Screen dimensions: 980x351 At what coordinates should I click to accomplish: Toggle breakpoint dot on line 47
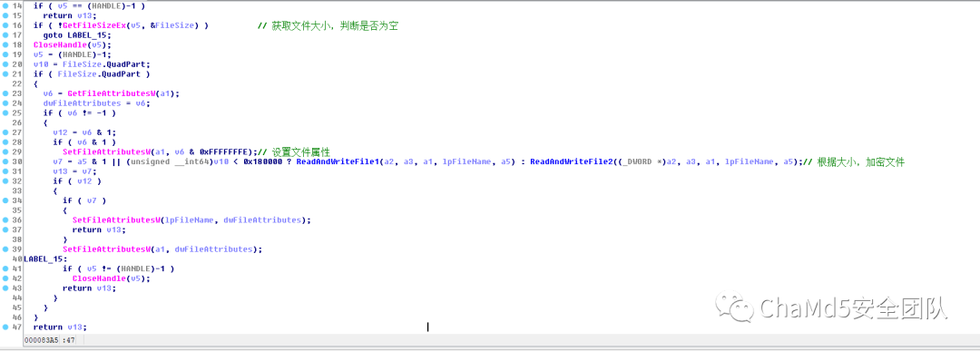click(5, 327)
